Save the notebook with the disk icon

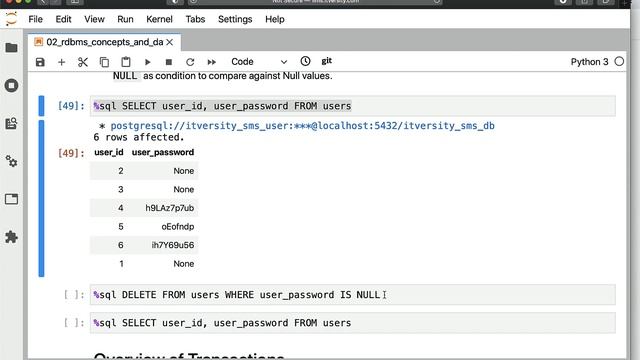[x=40, y=62]
